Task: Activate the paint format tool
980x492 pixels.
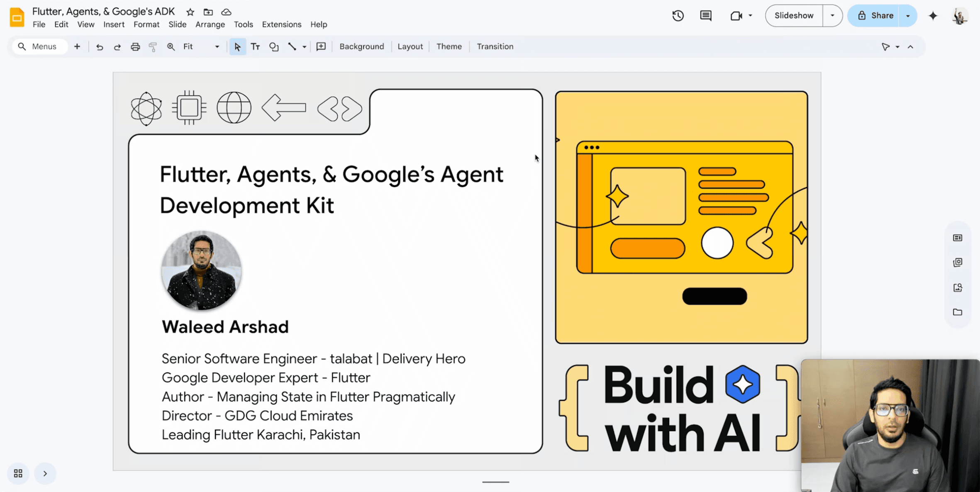Action: coord(153,47)
